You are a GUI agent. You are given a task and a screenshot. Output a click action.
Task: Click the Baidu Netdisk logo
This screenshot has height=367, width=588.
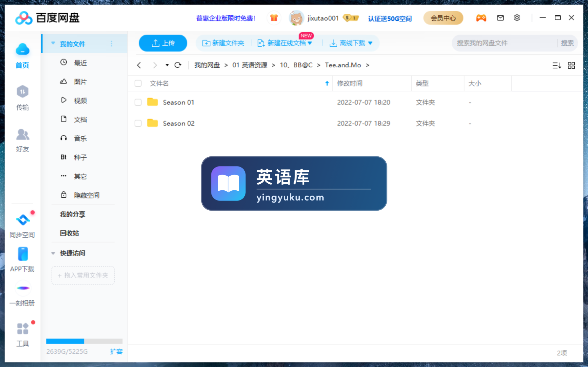click(x=48, y=18)
